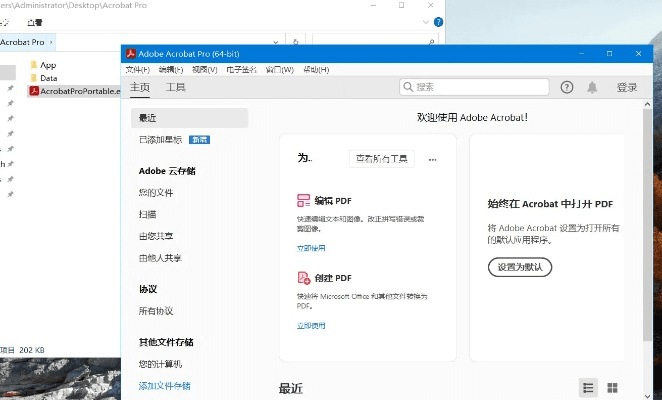
Task: Switch recent files to grid view
Action: tap(612, 387)
